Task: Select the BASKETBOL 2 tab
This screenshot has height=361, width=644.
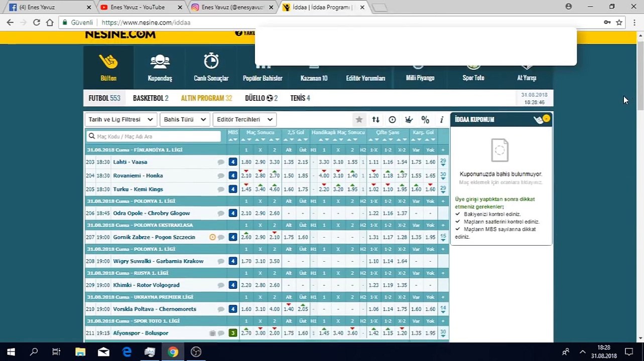Action: pos(151,98)
